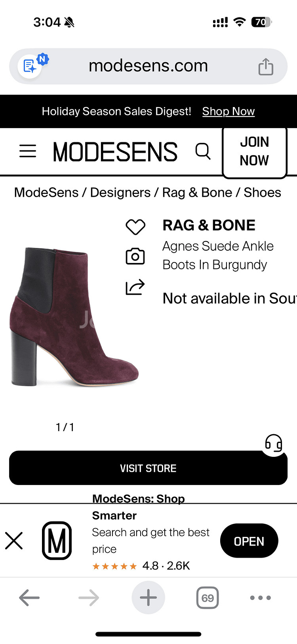The image size is (297, 644).
Task: Open the browser share sheet icon
Action: pos(266,66)
